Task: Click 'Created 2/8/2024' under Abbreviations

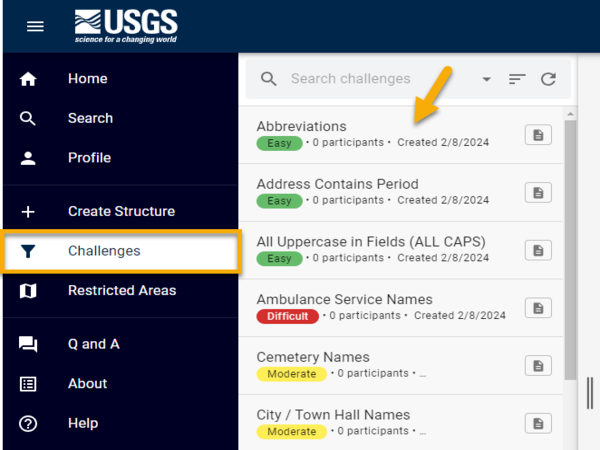Action: coord(443,142)
